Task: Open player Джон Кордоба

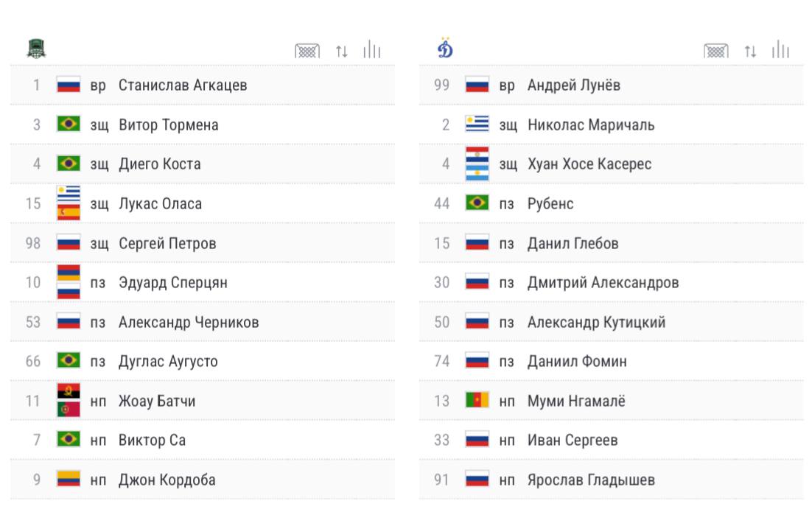Action: pos(167,480)
